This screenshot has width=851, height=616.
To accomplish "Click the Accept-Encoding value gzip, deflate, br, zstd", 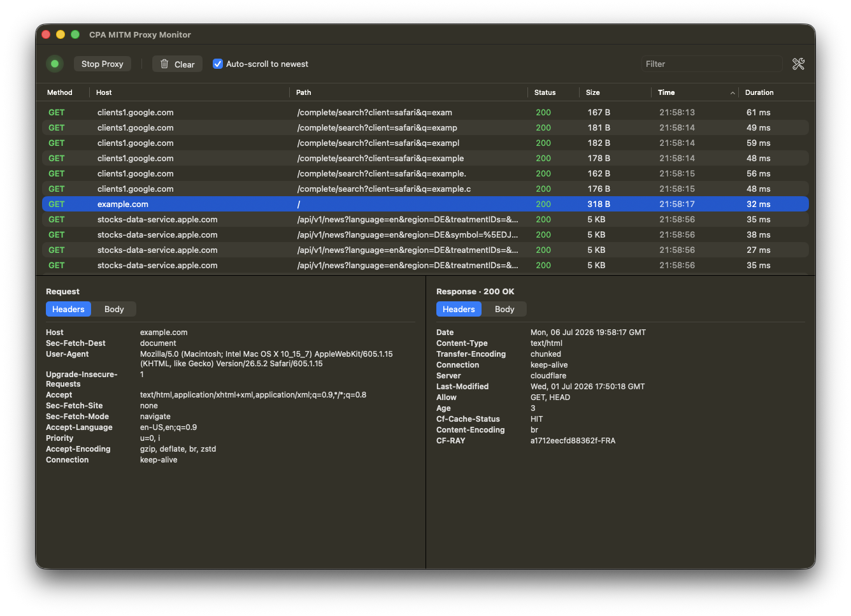I will tap(178, 449).
